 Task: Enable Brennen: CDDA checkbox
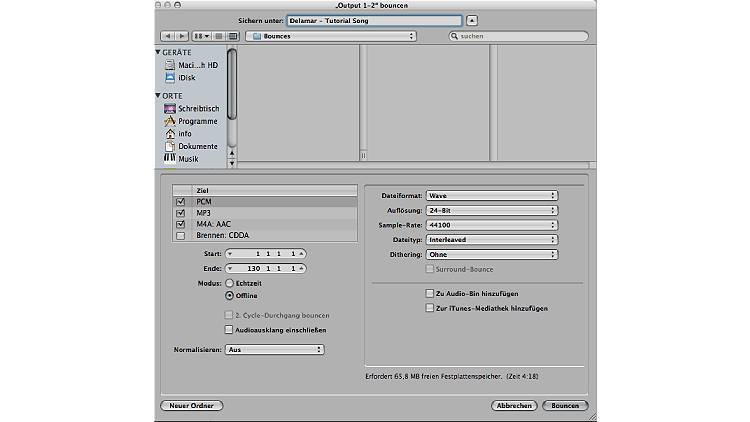point(180,235)
